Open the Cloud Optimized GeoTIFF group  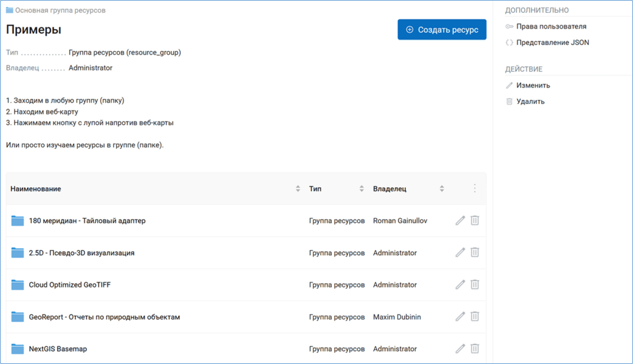point(69,284)
